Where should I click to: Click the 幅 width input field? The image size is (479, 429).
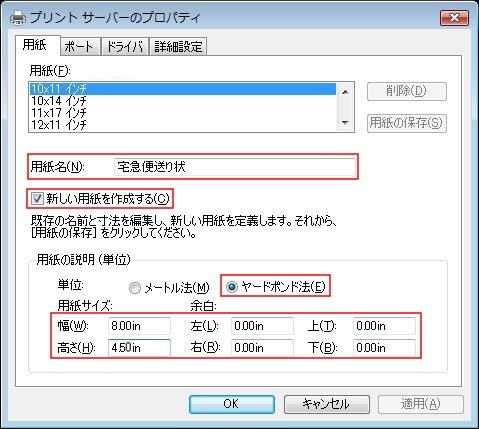[x=139, y=326]
